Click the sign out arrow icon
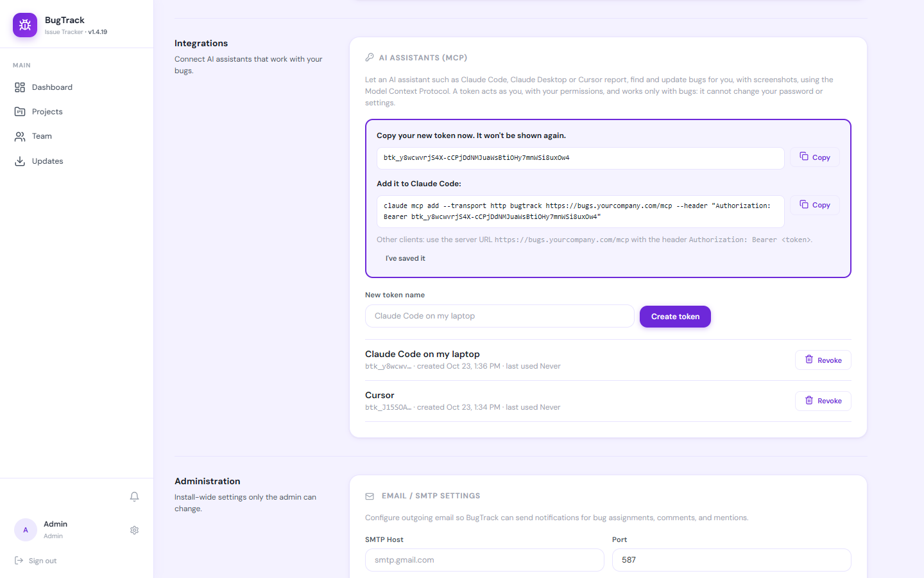The height and width of the screenshot is (578, 924). [x=19, y=561]
